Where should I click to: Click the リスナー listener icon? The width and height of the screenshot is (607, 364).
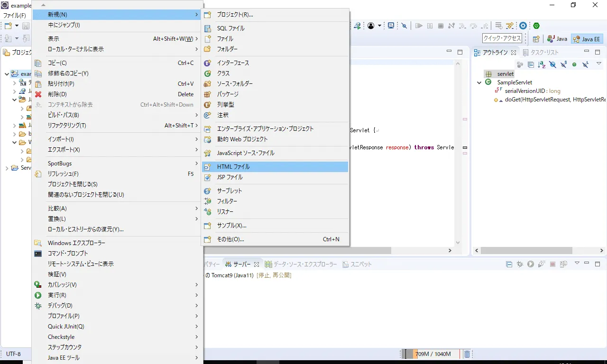207,212
